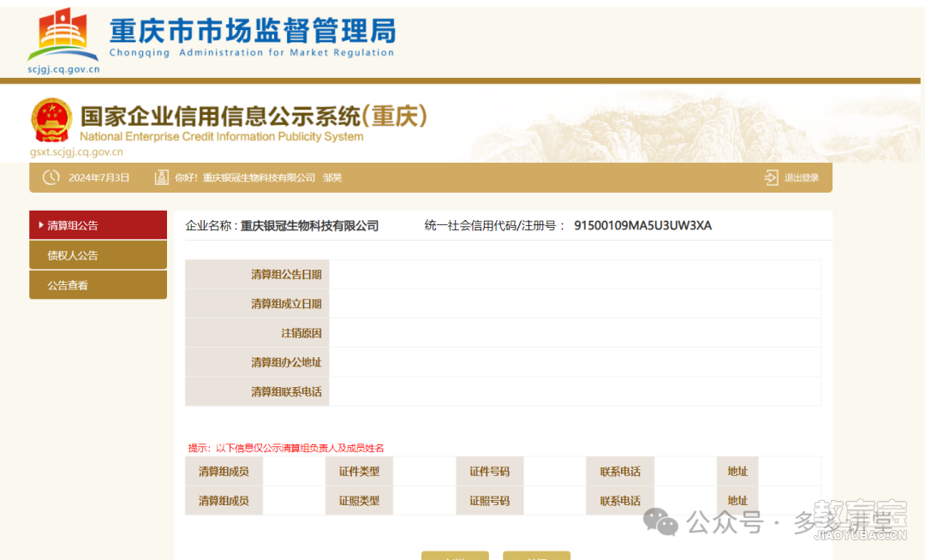925x560 pixels.
Task: Click the 清算组办公地址 input field
Action: 575,362
